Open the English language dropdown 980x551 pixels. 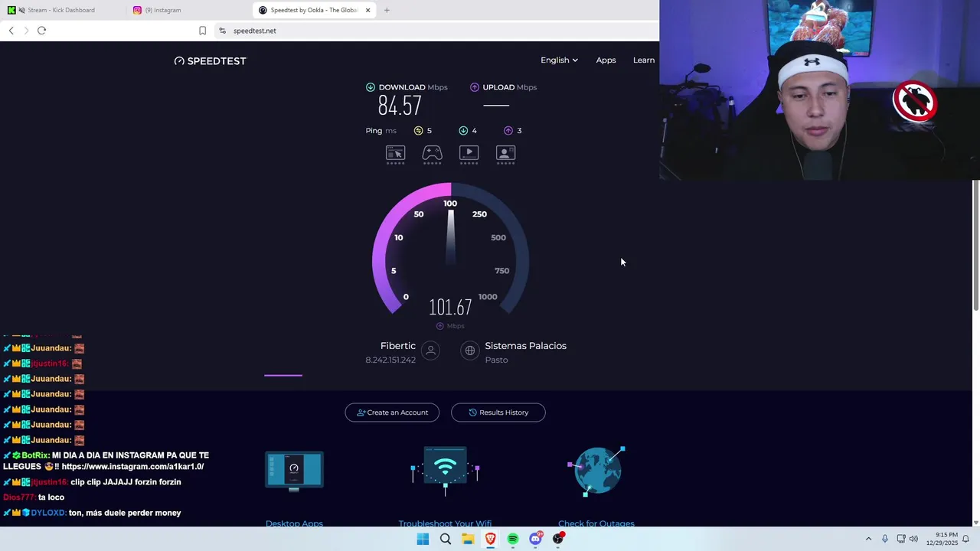click(559, 60)
